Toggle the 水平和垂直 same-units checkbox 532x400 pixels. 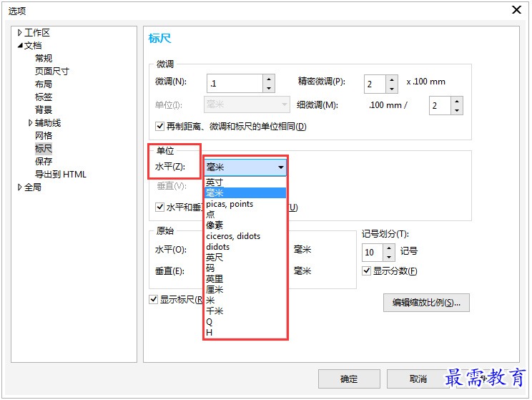(x=159, y=207)
